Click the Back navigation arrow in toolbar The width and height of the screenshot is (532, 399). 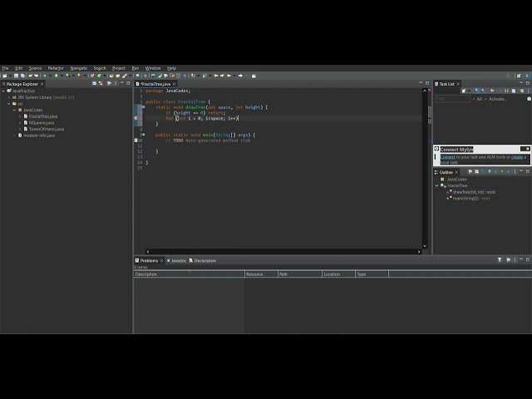229,76
